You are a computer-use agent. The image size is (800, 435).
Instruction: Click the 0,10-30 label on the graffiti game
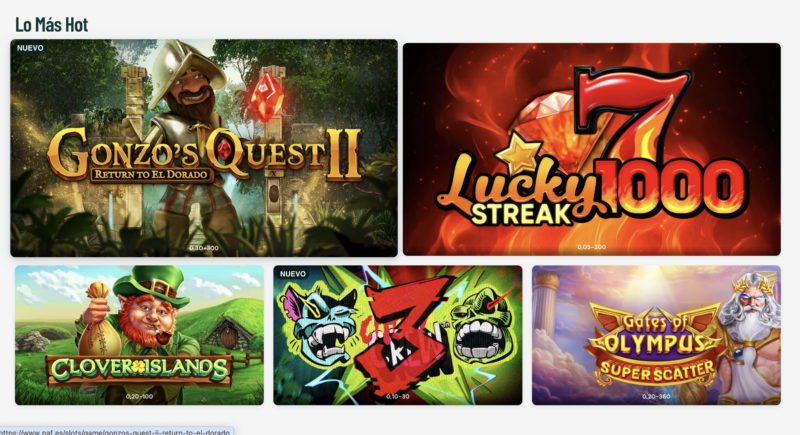[x=397, y=396]
